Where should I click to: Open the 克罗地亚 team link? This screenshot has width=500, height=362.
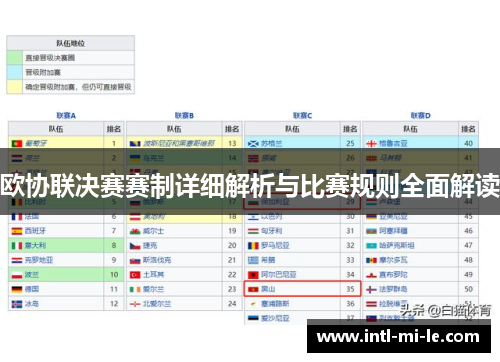click(x=39, y=260)
